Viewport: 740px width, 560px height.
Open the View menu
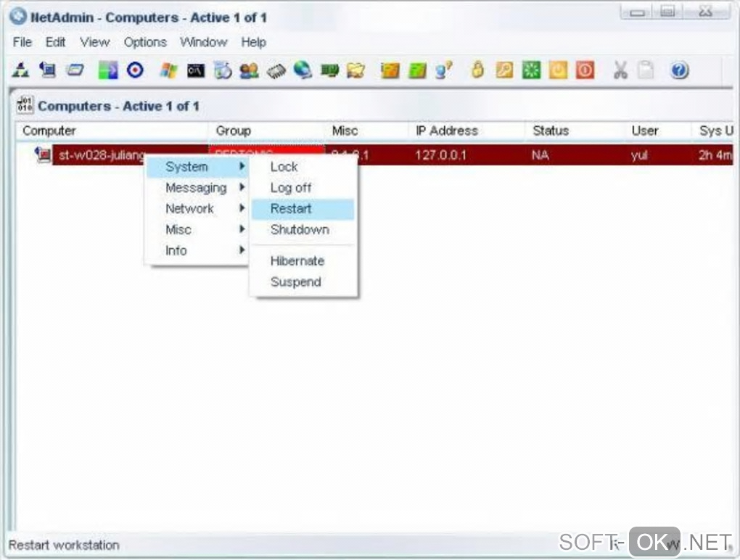94,42
